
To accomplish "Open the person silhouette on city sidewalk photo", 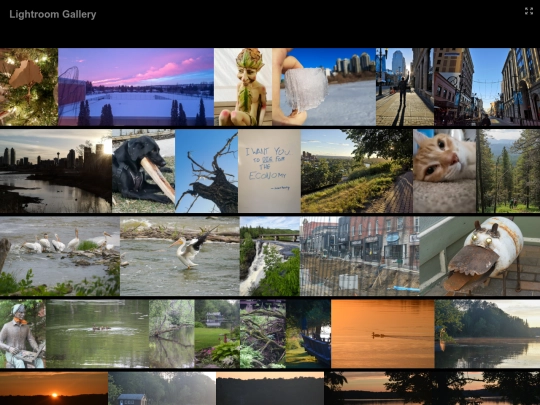I will click(405, 87).
